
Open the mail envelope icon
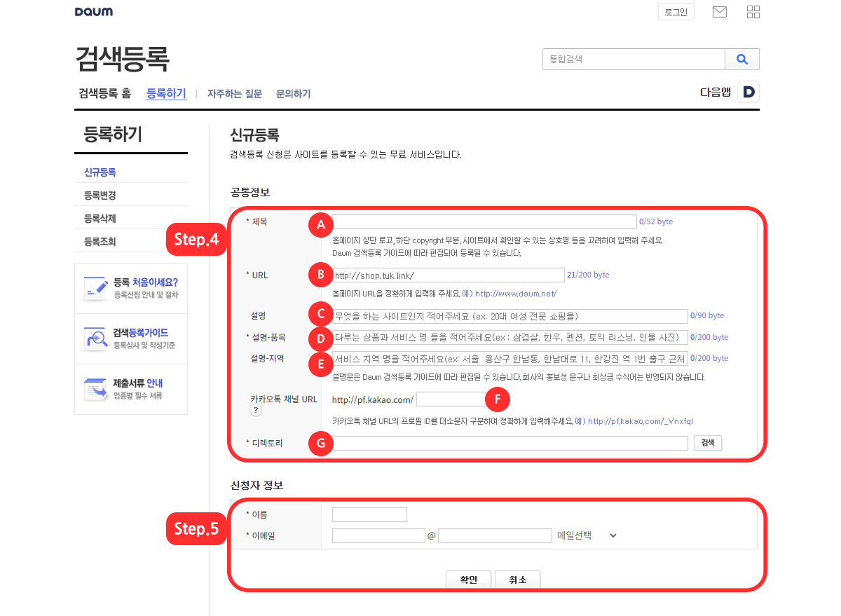719,12
